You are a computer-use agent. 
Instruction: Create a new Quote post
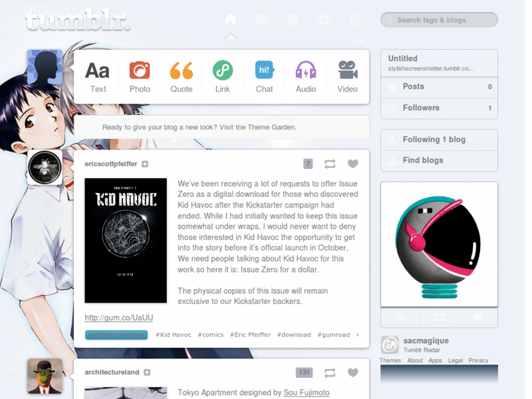click(181, 76)
